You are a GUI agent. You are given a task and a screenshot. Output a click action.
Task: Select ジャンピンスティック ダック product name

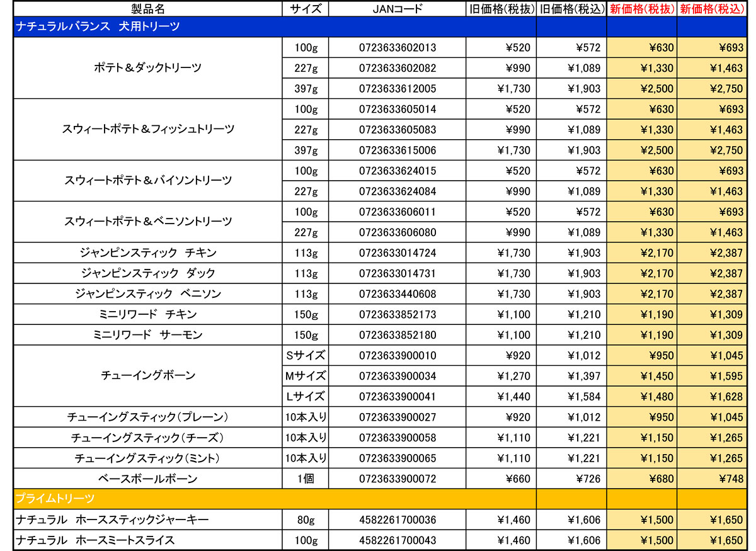148,273
